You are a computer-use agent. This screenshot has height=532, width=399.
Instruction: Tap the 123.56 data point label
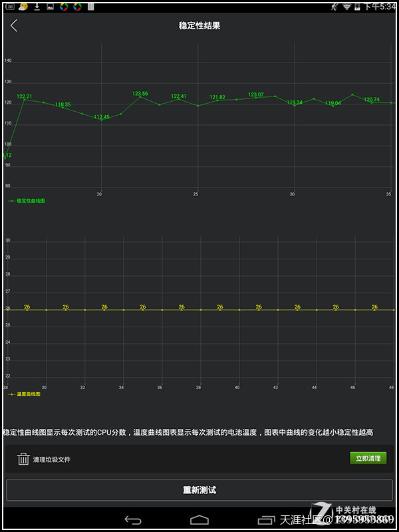click(x=140, y=94)
